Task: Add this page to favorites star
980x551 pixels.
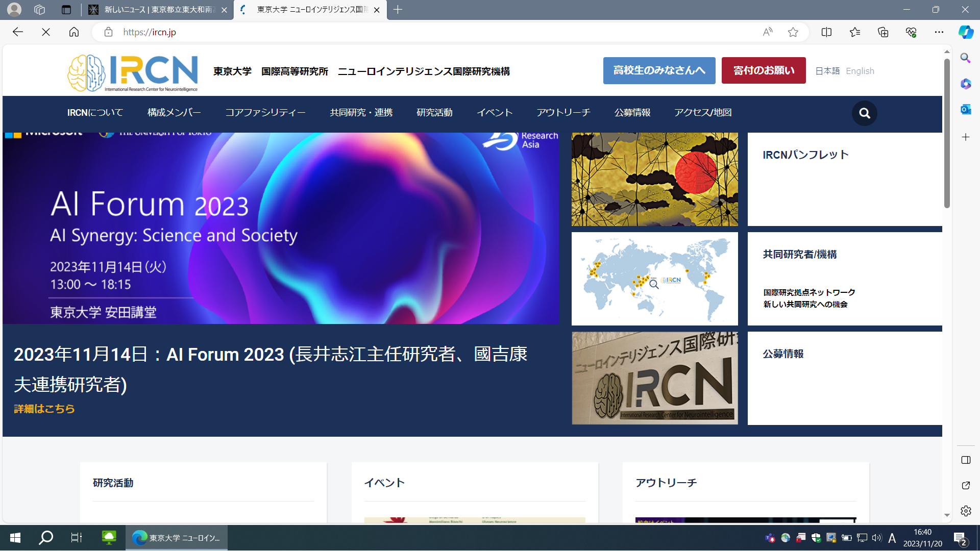Action: coord(793,32)
